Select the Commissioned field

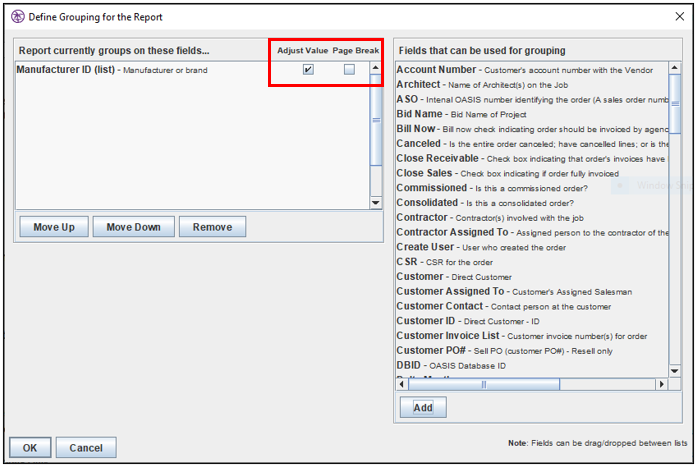(532, 188)
